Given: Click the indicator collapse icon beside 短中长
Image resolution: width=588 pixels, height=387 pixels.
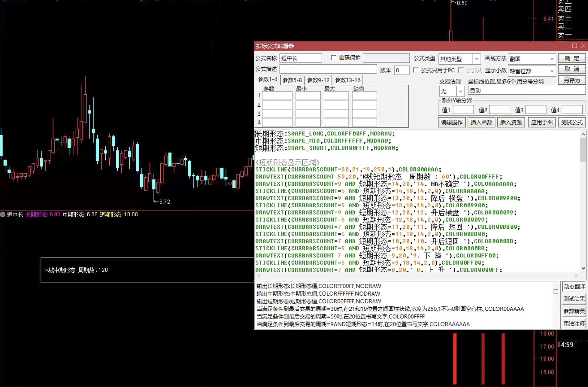Looking at the screenshot, I should click(3, 215).
